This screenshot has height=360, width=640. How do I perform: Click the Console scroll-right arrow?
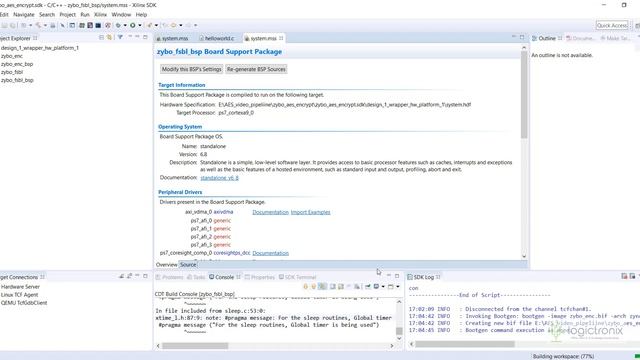(392, 346)
